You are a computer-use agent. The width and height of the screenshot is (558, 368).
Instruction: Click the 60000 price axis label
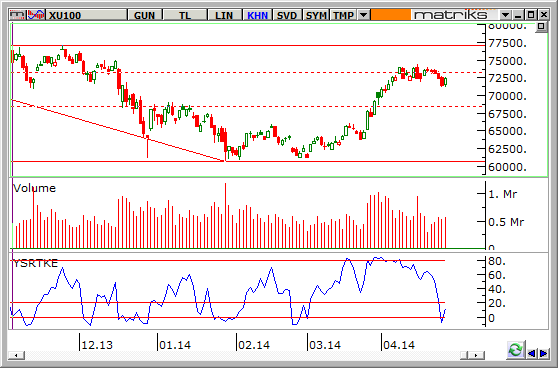tap(507, 167)
